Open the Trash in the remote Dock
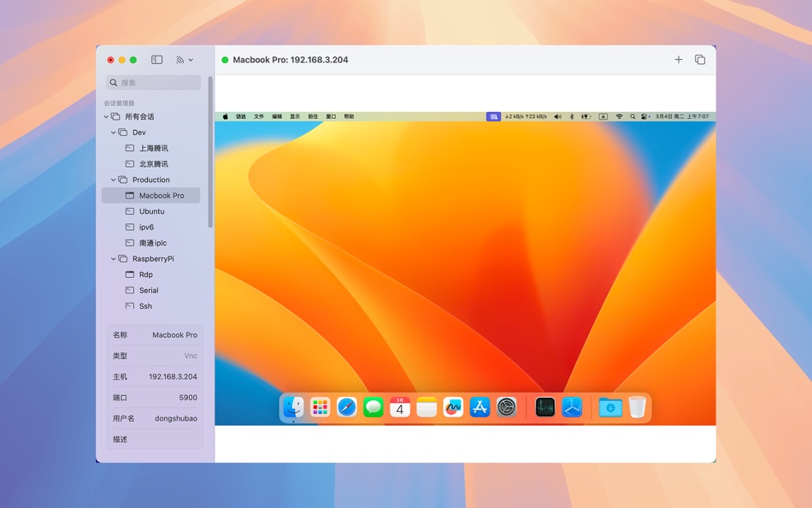 click(638, 407)
